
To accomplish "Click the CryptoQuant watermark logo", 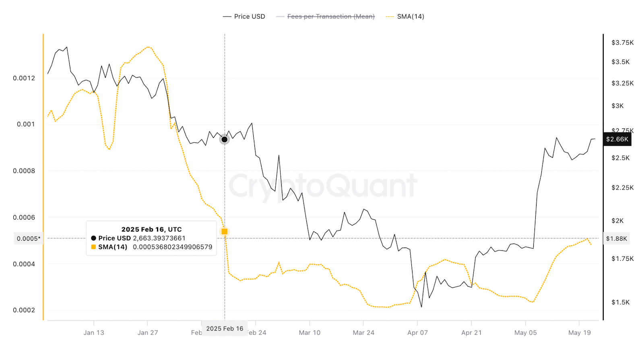I will click(x=323, y=186).
